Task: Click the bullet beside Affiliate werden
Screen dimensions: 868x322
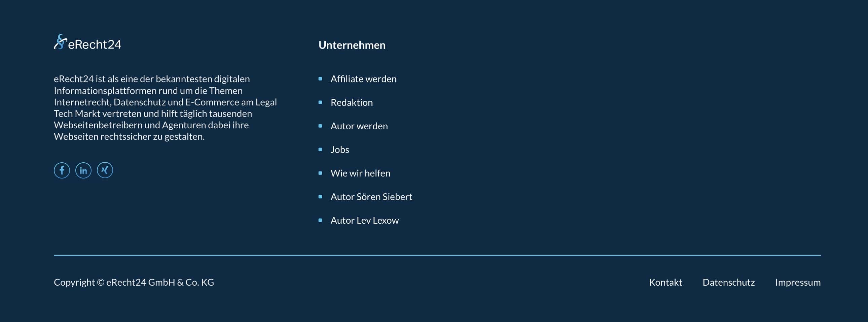Action: pyautogui.click(x=320, y=79)
